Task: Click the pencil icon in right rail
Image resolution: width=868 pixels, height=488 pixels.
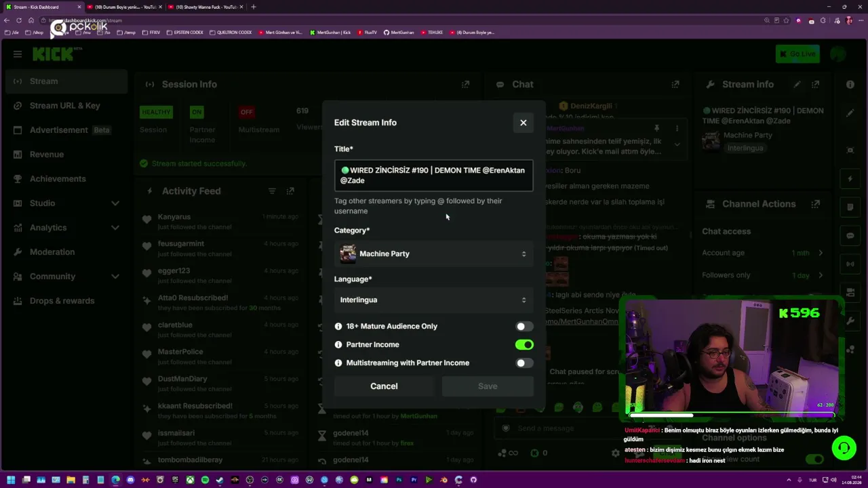Action: pyautogui.click(x=850, y=113)
